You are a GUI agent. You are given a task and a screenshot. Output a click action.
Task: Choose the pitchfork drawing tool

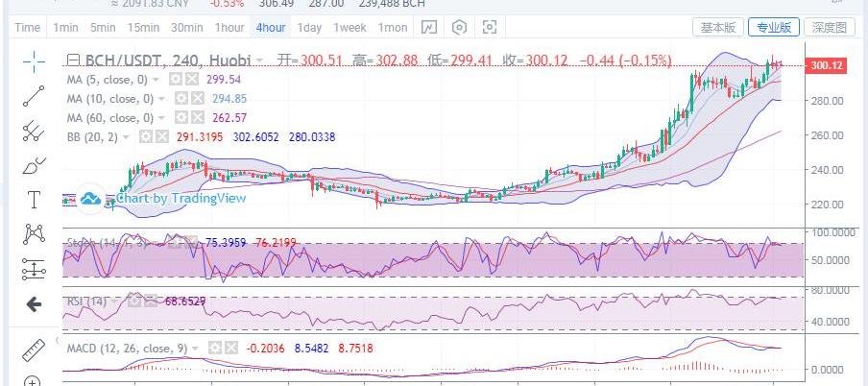tap(34, 130)
